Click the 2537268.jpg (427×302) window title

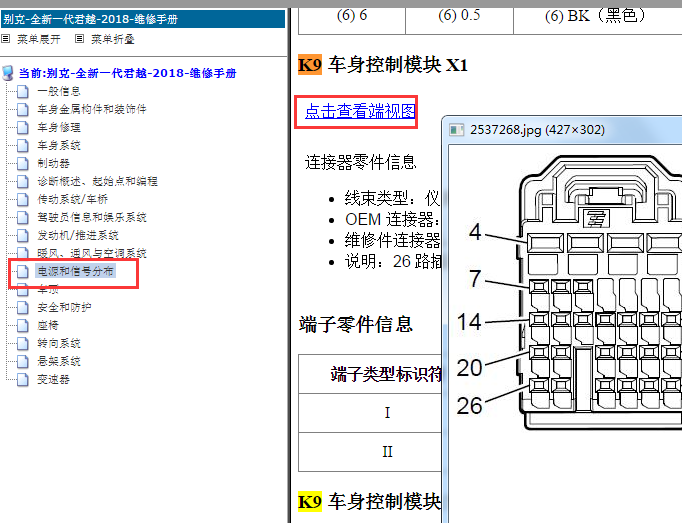[x=537, y=130]
